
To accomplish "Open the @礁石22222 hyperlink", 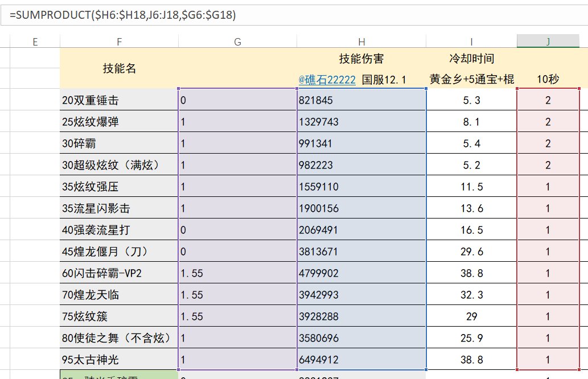I will point(327,80).
